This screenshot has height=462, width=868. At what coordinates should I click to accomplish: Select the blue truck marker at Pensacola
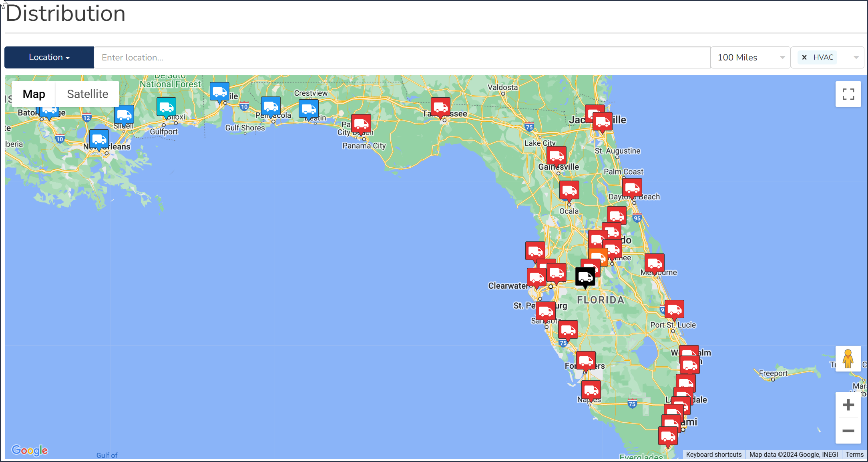(271, 107)
